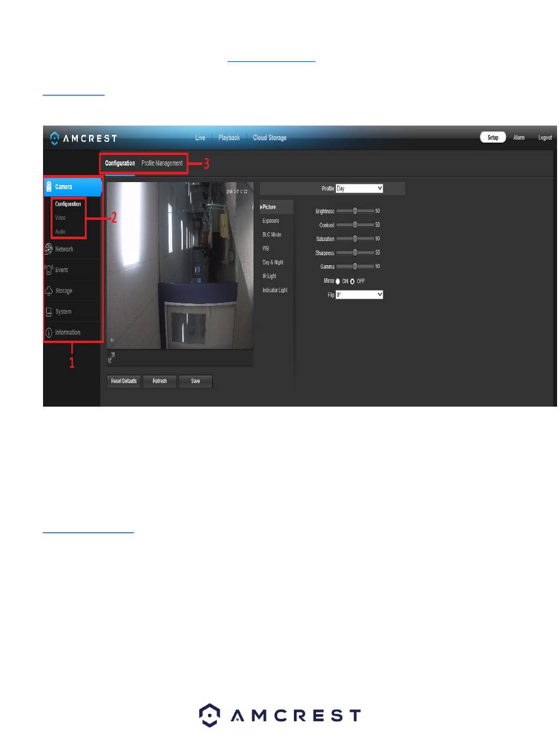The image size is (560, 739).
Task: Open the WB settings category
Action: coord(266,249)
